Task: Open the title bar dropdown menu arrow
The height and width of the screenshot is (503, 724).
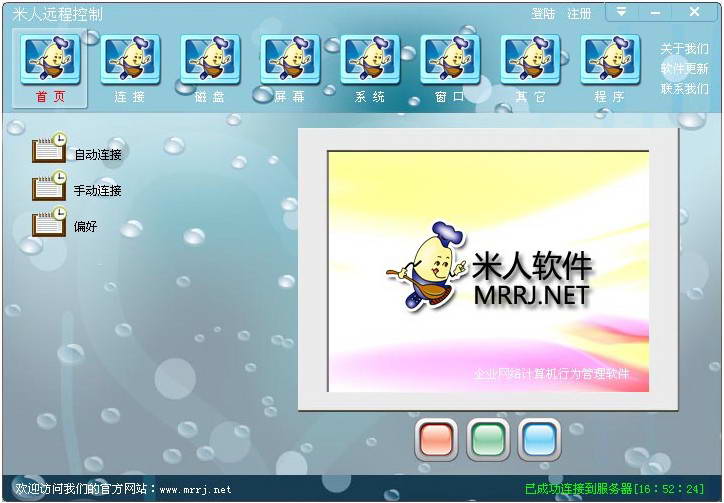Action: [622, 12]
